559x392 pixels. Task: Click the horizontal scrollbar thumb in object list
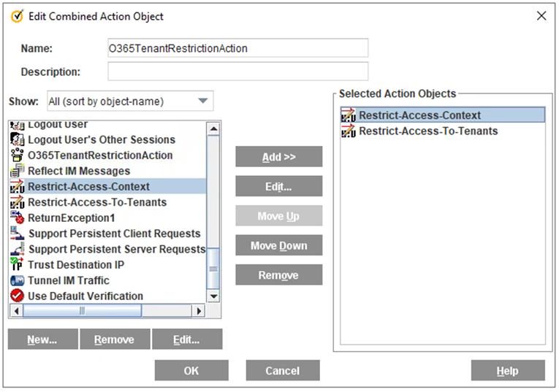tap(83, 311)
